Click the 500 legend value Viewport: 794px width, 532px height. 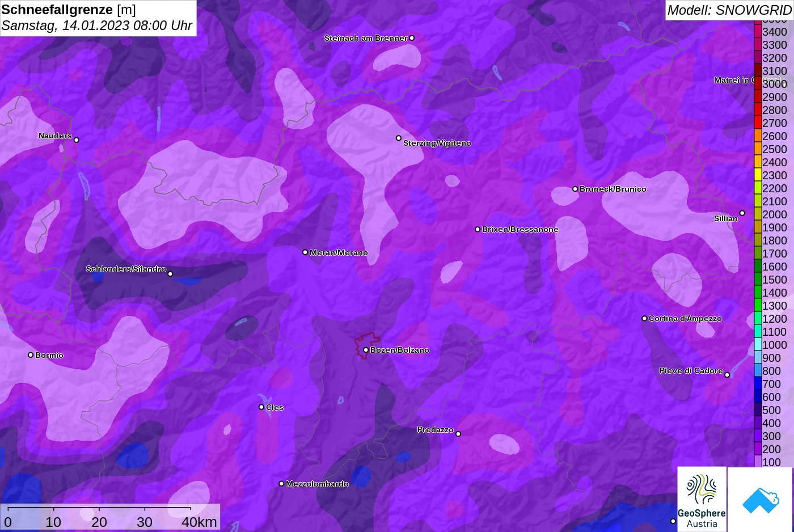(x=772, y=410)
